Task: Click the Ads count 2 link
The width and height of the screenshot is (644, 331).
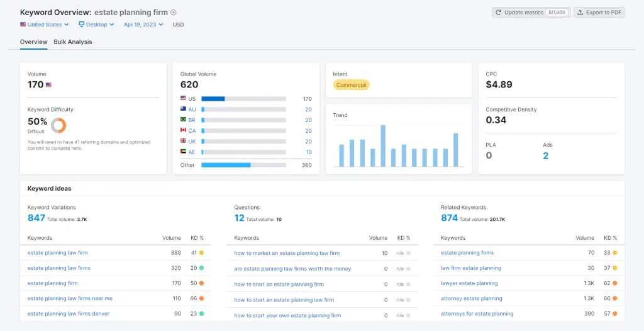Action: (545, 155)
